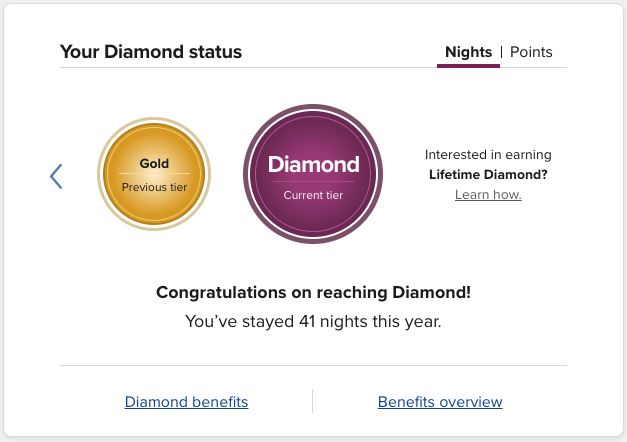Select the Gold previous tier badge
Image resolution: width=627 pixels, height=442 pixels.
pos(154,175)
